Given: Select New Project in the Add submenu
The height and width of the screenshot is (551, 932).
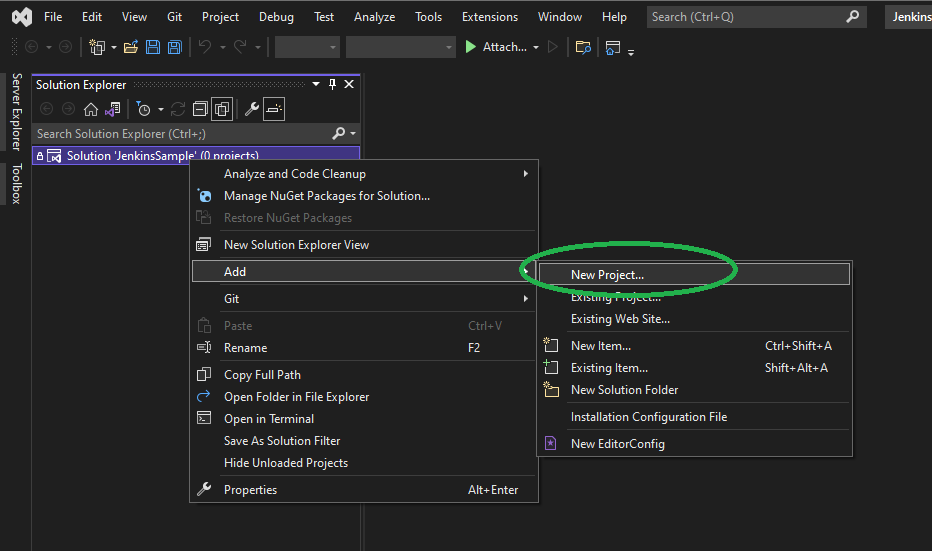Looking at the screenshot, I should (x=694, y=275).
